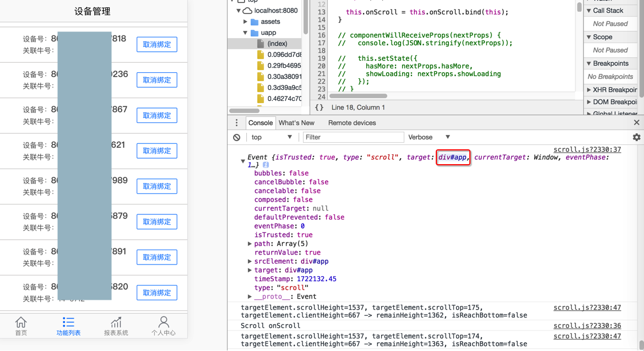Click 取消绑定 for device ending 879
Viewport: 644px width, 351px height.
(x=157, y=222)
